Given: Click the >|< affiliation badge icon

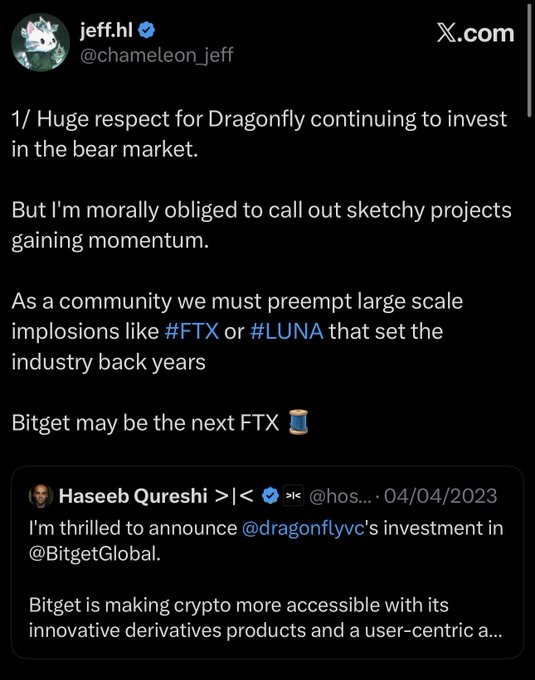Looking at the screenshot, I should click(294, 496).
